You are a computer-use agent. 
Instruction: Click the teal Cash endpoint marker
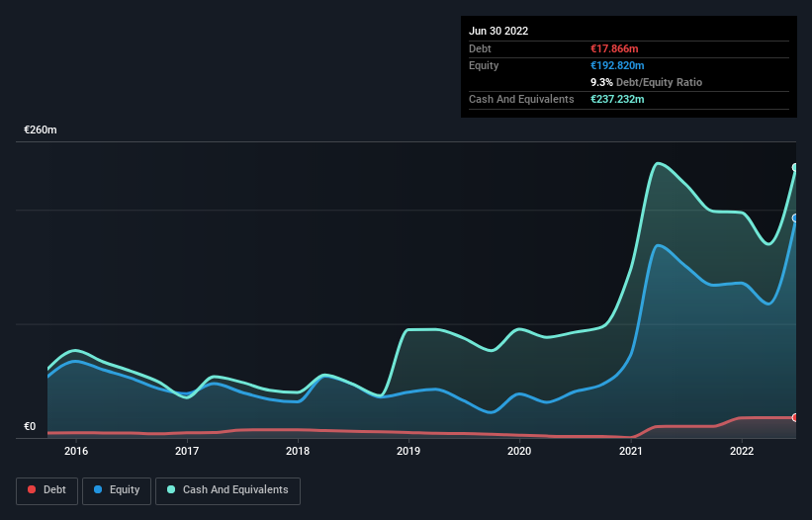(x=795, y=168)
